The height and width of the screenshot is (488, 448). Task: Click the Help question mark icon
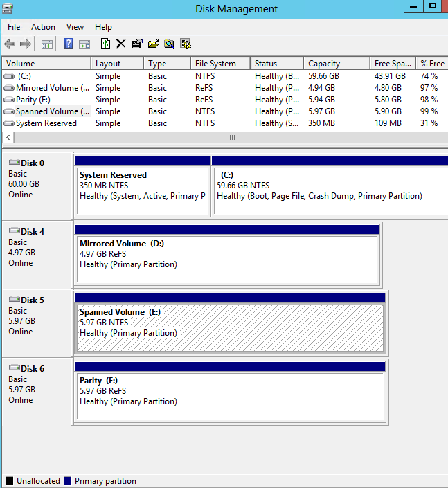69,44
